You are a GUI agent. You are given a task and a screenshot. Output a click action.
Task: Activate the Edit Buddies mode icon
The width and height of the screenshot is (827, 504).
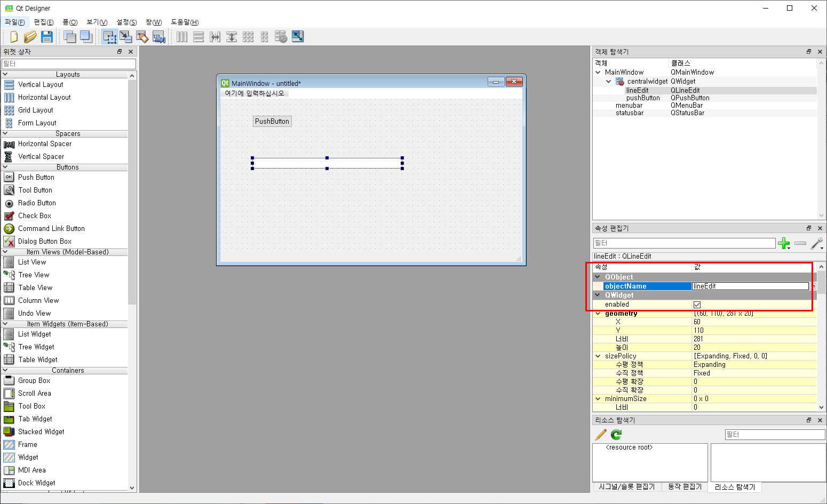[x=142, y=37]
